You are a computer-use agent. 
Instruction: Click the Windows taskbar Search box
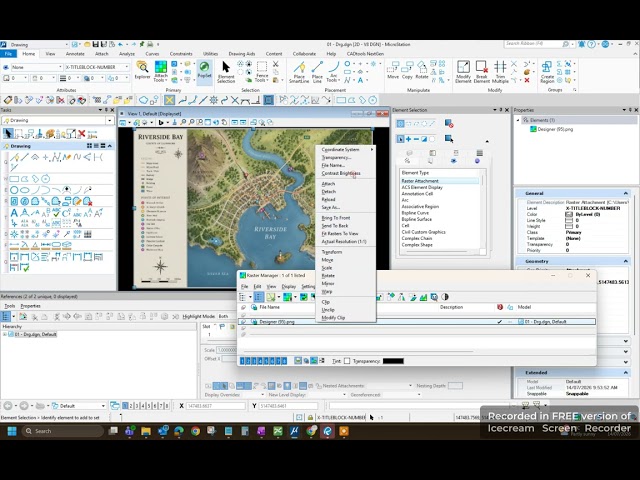[62, 431]
